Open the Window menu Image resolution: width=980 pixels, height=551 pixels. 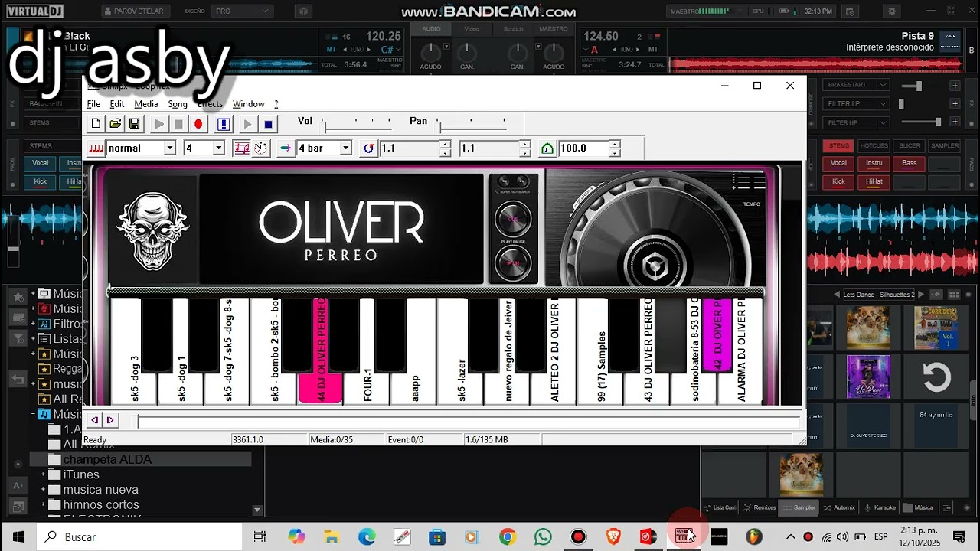[x=248, y=104]
